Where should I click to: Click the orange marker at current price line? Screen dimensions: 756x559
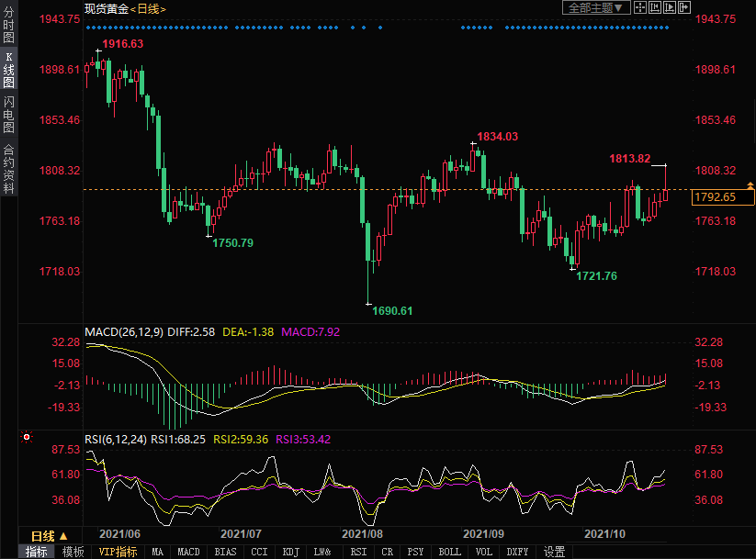[750, 186]
